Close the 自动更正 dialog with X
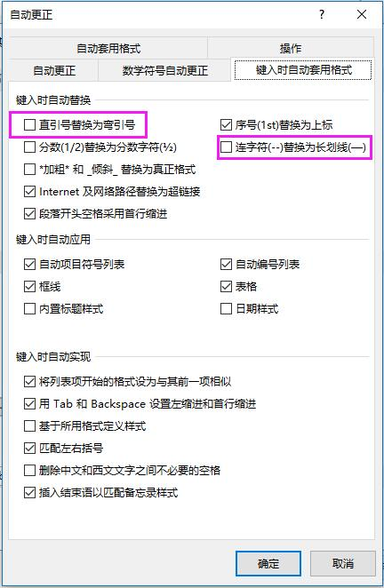Image resolution: width=384 pixels, height=588 pixels. (x=362, y=14)
